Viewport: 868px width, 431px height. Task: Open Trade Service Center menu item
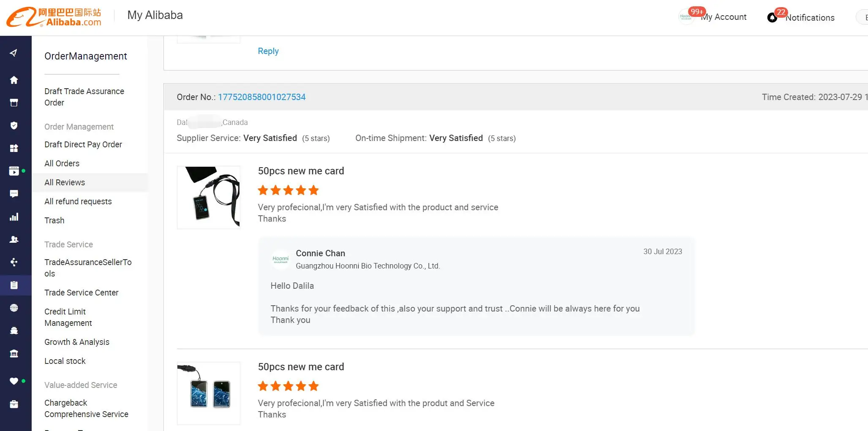point(81,293)
